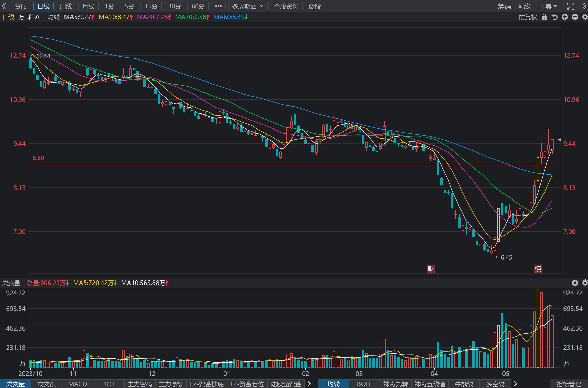The image size is (588, 388).
Task: Select the 日线 daily chart
Action: [43, 6]
